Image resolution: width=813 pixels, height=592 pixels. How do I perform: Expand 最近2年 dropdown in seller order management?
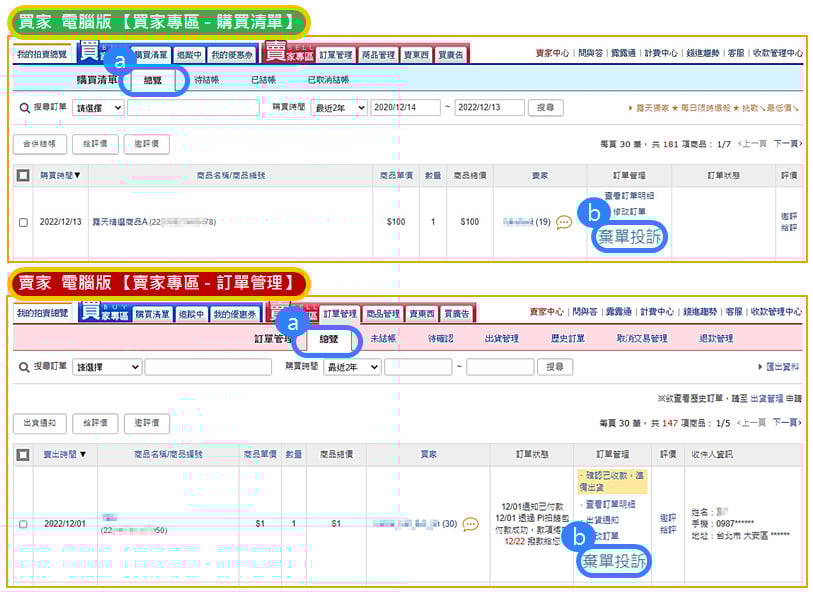tap(352, 367)
